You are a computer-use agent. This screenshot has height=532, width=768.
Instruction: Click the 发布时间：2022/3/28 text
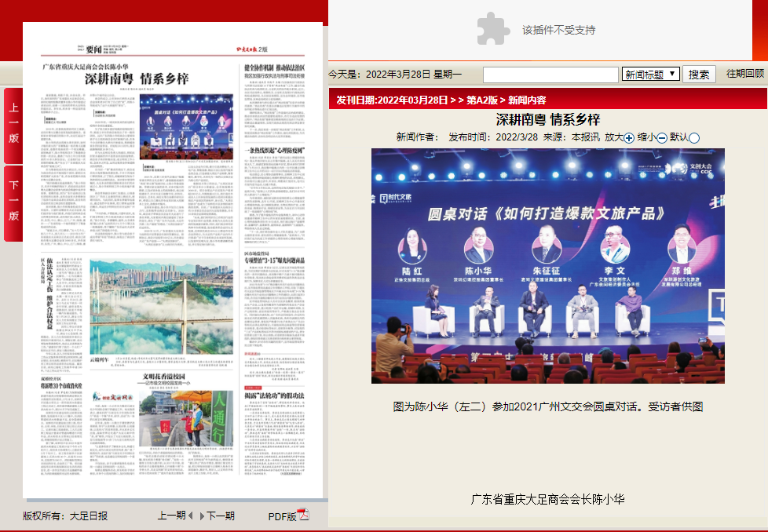pos(492,137)
